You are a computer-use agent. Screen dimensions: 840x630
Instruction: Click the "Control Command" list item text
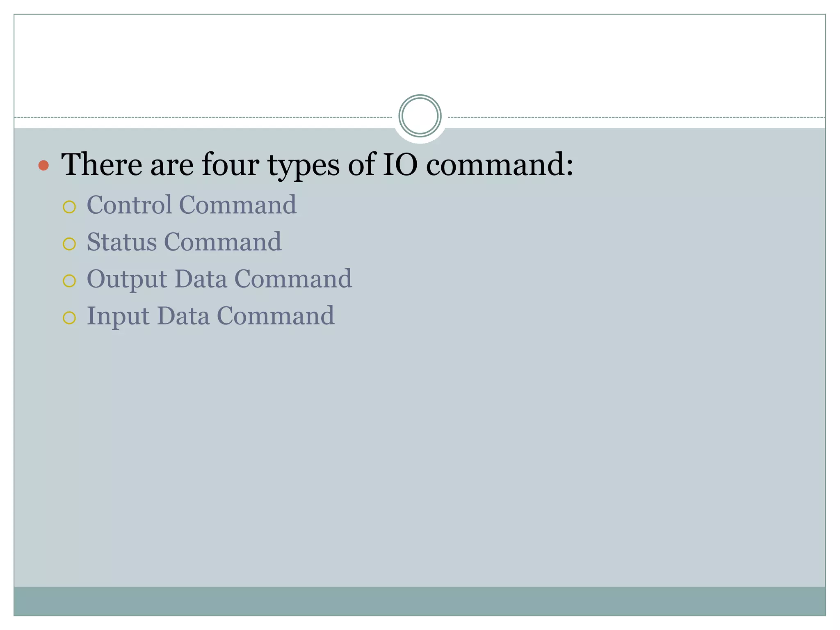pos(191,205)
